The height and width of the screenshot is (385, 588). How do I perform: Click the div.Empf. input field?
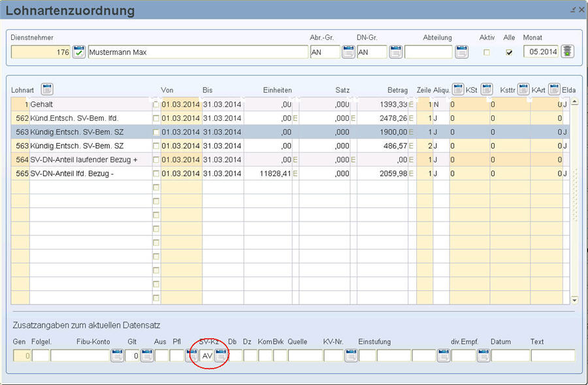tap(464, 356)
